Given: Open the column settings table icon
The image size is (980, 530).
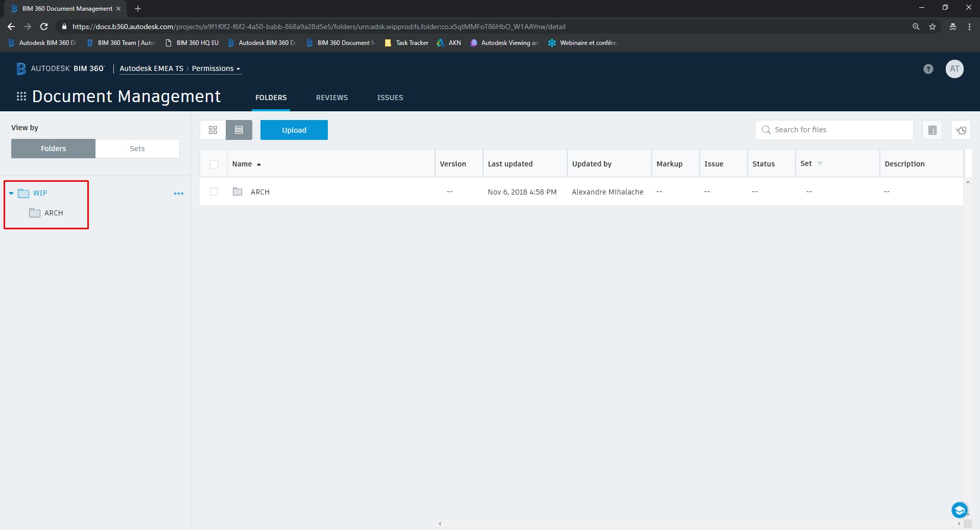Looking at the screenshot, I should pos(931,130).
